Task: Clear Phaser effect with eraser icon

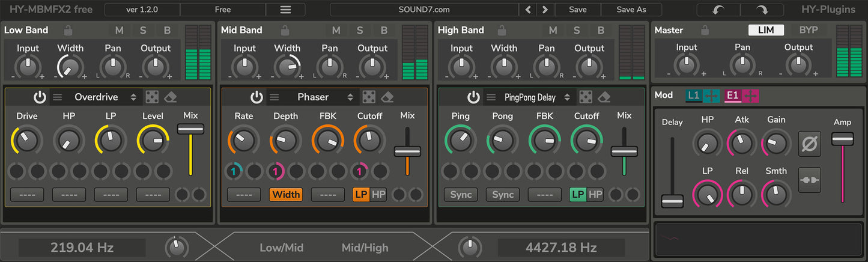Action: point(387,97)
